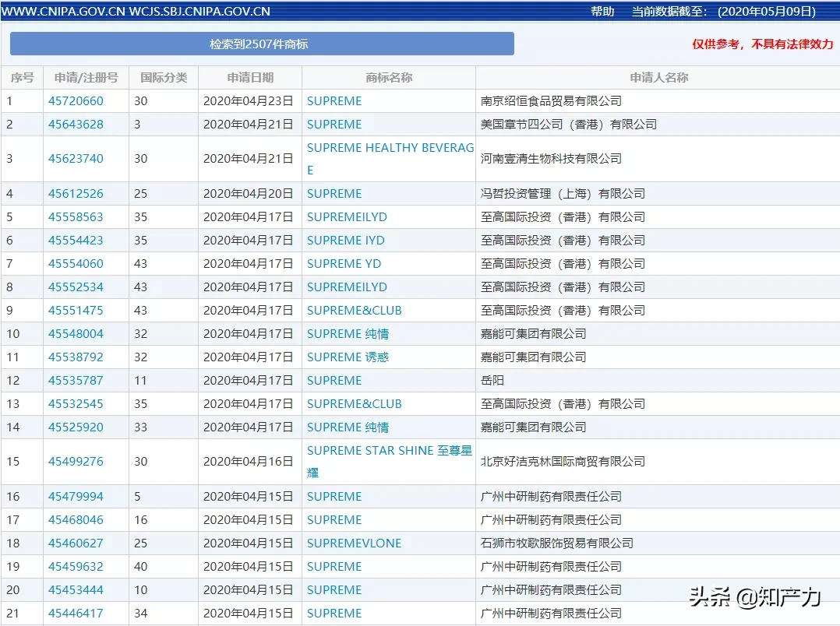Image resolution: width=840 pixels, height=626 pixels.
Task: Open registration number 45479994
Action: point(76,497)
